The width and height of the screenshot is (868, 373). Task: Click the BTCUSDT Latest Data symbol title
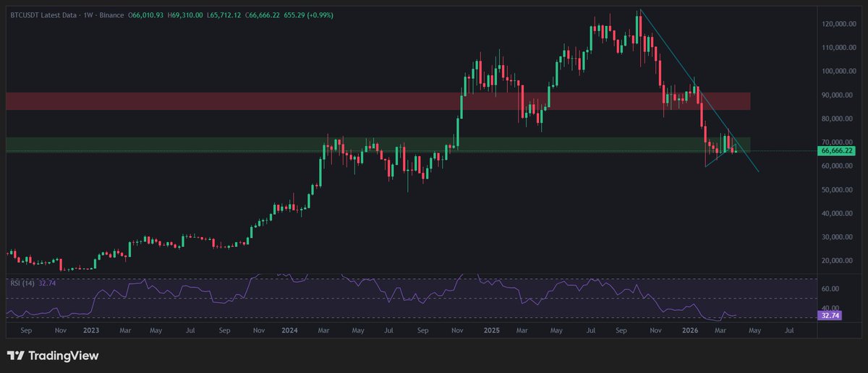(44, 15)
